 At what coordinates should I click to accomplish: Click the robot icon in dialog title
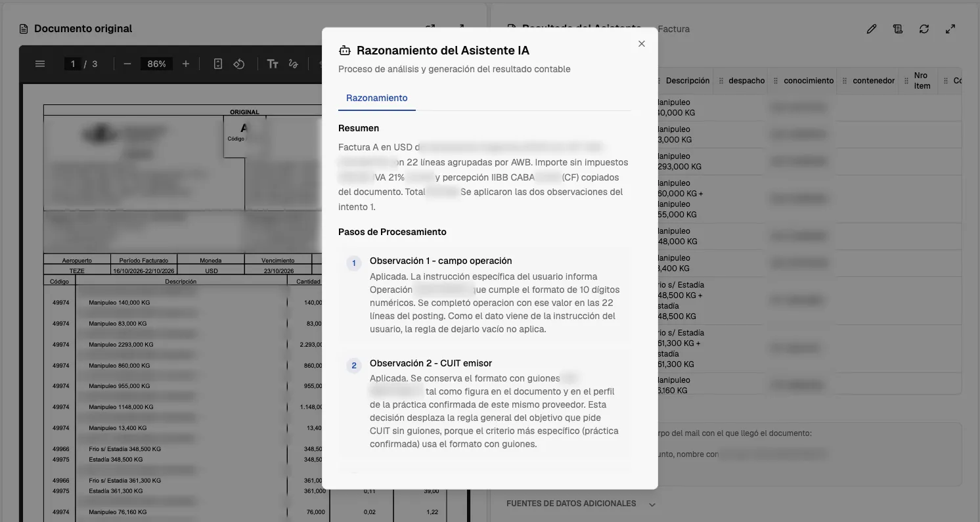coord(344,51)
